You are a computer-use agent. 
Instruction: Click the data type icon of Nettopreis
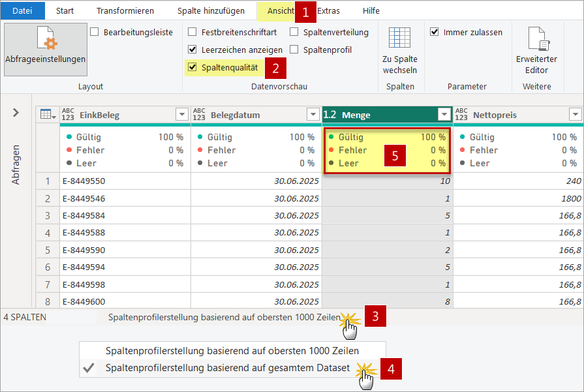pyautogui.click(x=461, y=115)
